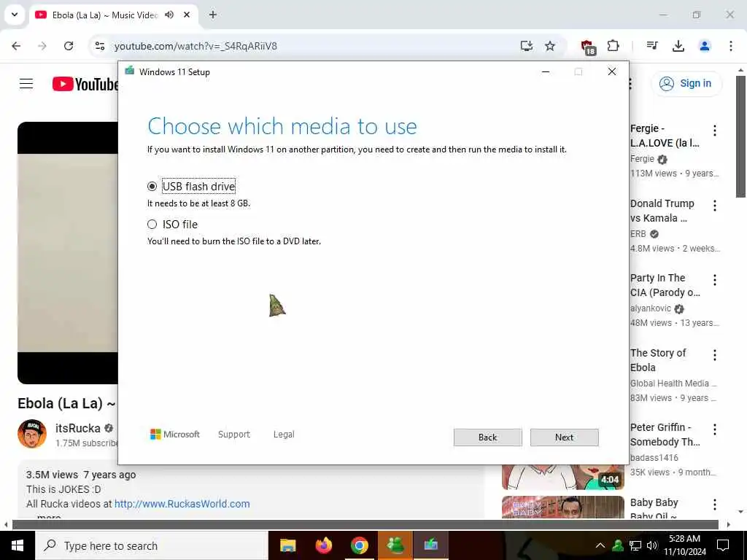Click Sign in on YouTube
Screen dimensions: 747x560
pyautogui.click(x=686, y=83)
